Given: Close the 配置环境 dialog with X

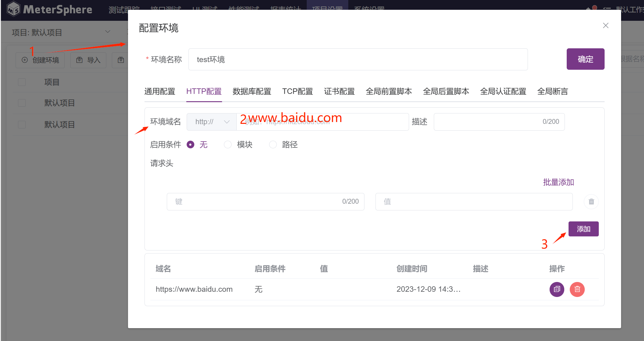Looking at the screenshot, I should click(606, 26).
